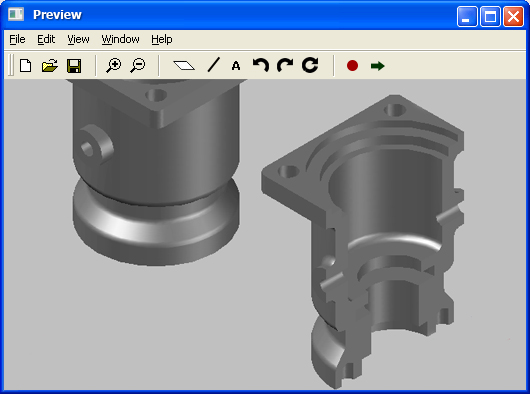Click the Preview application icon in title bar
This screenshot has height=394, width=530.
pos(16,15)
